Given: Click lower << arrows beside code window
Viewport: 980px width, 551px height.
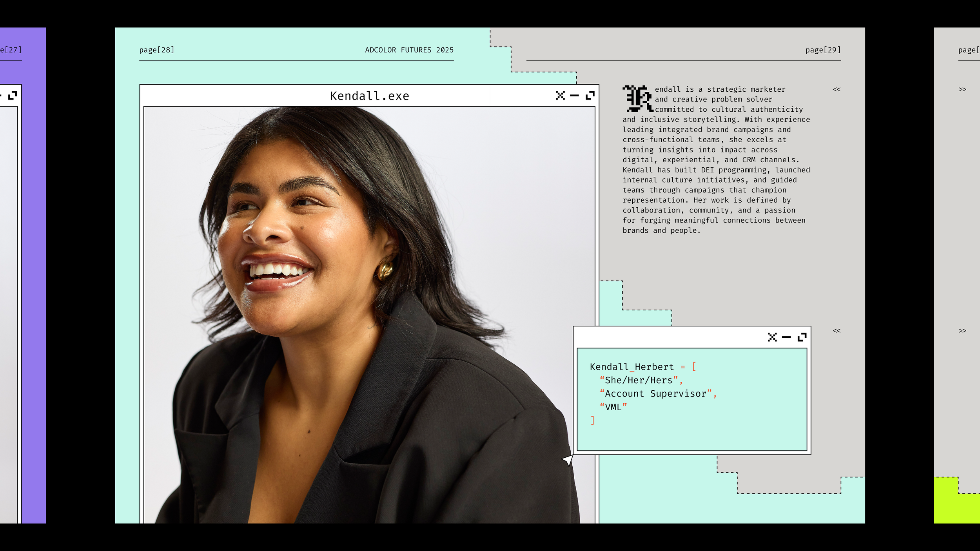Looking at the screenshot, I should pos(837,331).
